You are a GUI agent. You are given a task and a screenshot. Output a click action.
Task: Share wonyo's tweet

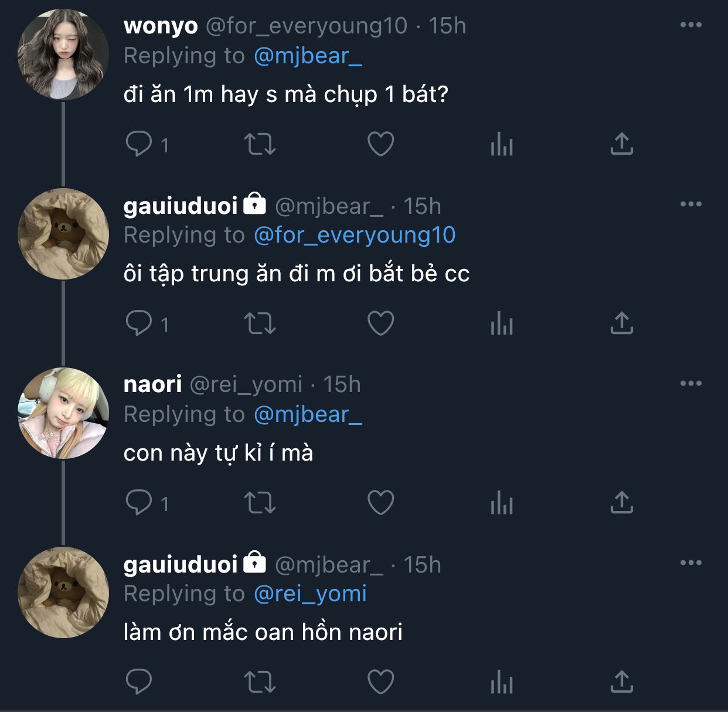(622, 144)
